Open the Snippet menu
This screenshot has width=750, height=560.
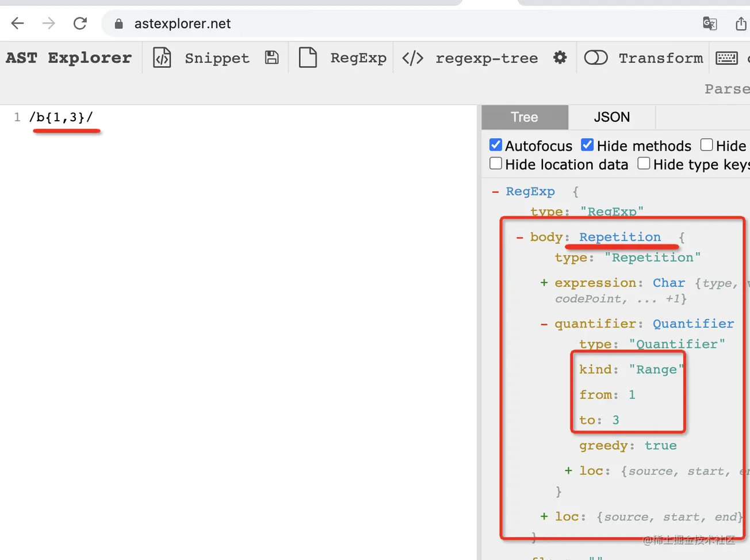(x=217, y=58)
